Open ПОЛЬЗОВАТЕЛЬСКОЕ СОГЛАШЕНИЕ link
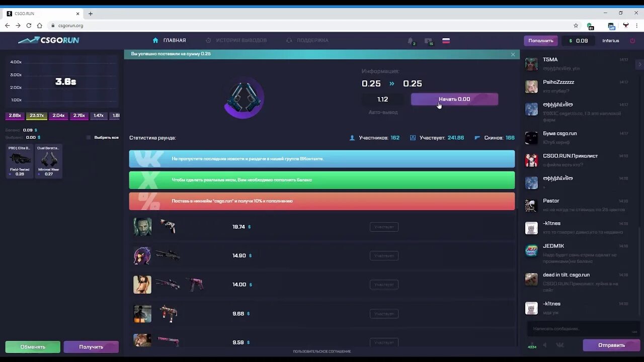 click(x=322, y=351)
